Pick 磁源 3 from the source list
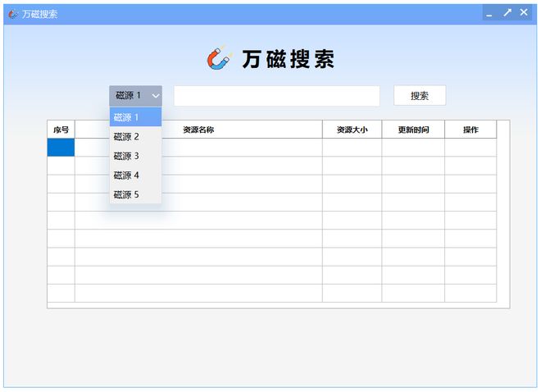The width and height of the screenshot is (541, 392). [135, 156]
